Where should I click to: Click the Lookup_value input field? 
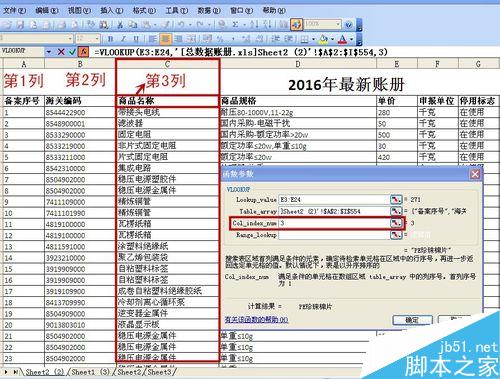click(334, 200)
